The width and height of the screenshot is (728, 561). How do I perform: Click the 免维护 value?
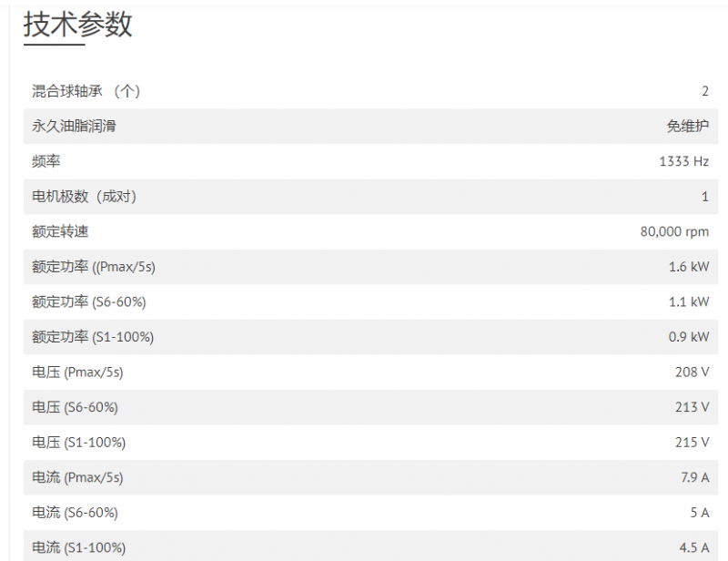688,126
